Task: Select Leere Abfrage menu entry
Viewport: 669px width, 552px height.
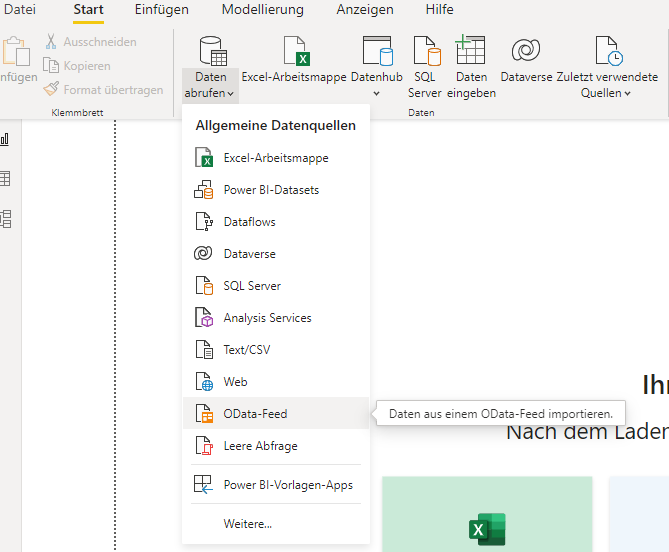Action: pos(260,446)
